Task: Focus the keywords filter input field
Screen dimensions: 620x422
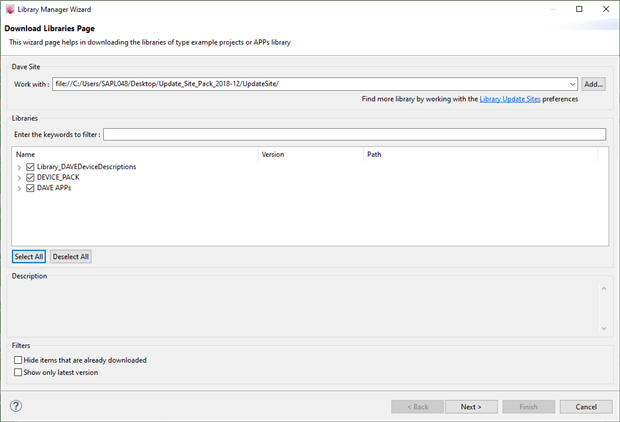Action: point(354,134)
